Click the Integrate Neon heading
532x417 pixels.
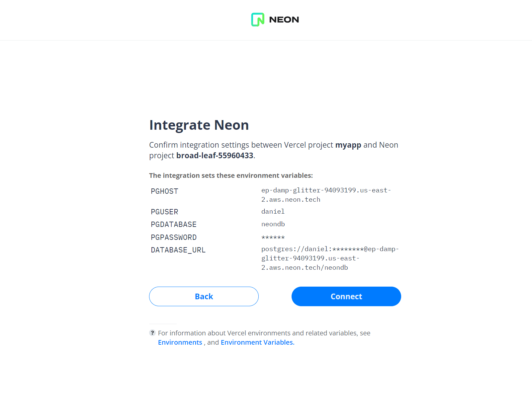pyautogui.click(x=199, y=125)
